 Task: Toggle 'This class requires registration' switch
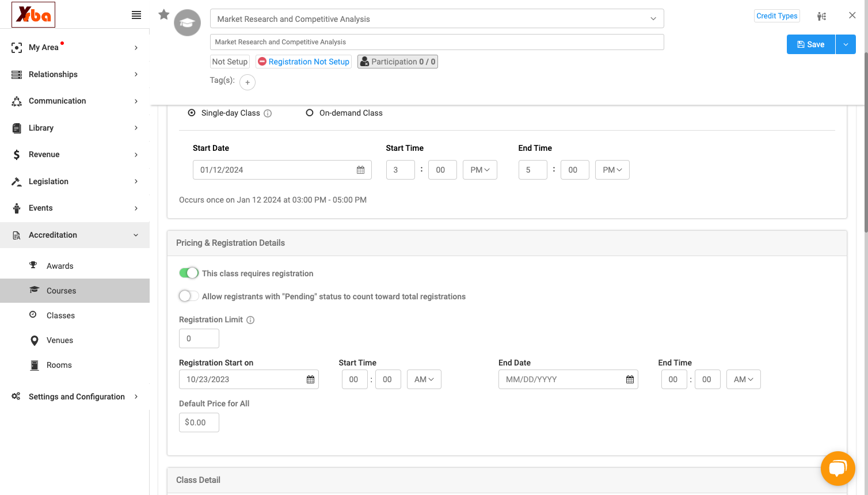tap(189, 273)
